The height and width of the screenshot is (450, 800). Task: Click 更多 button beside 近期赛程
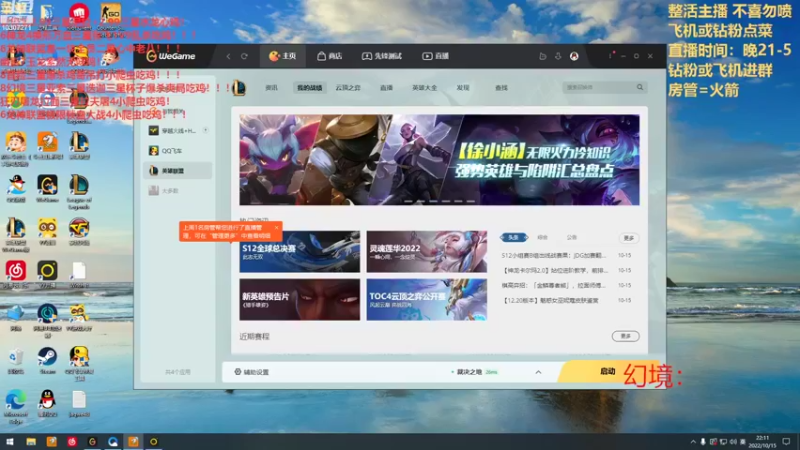(626, 336)
